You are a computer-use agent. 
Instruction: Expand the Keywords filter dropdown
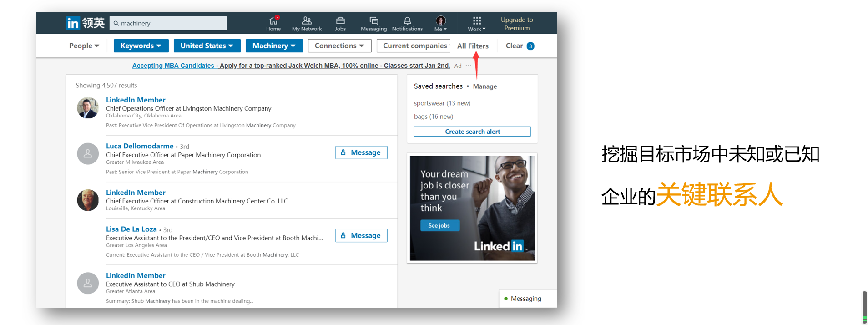point(141,46)
